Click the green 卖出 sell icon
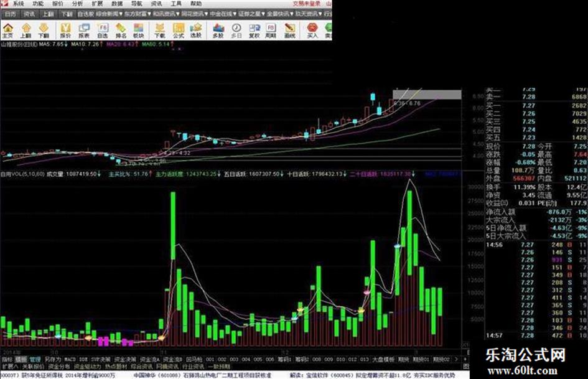The width and height of the screenshot is (588, 379). click(x=328, y=30)
